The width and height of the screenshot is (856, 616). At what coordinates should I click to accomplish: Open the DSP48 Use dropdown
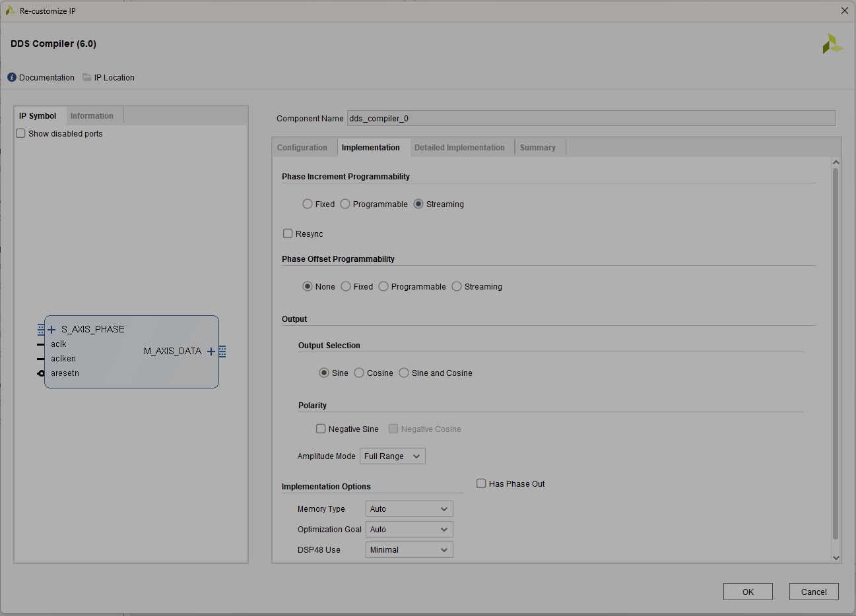[x=409, y=550]
